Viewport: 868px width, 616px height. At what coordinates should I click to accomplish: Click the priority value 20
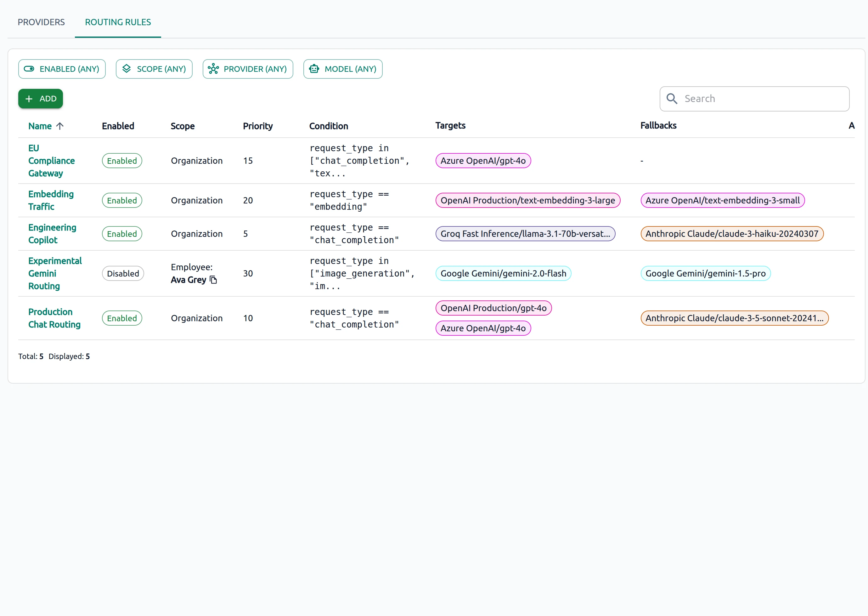click(248, 200)
